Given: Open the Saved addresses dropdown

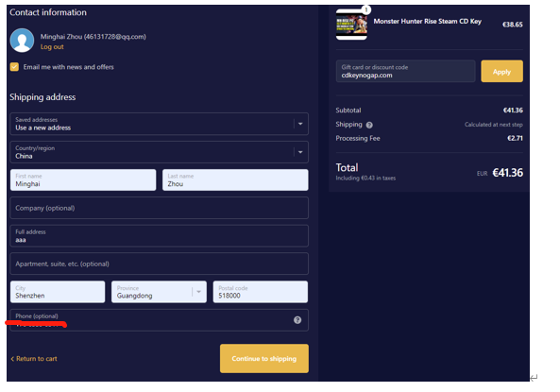Looking at the screenshot, I should tap(160, 124).
